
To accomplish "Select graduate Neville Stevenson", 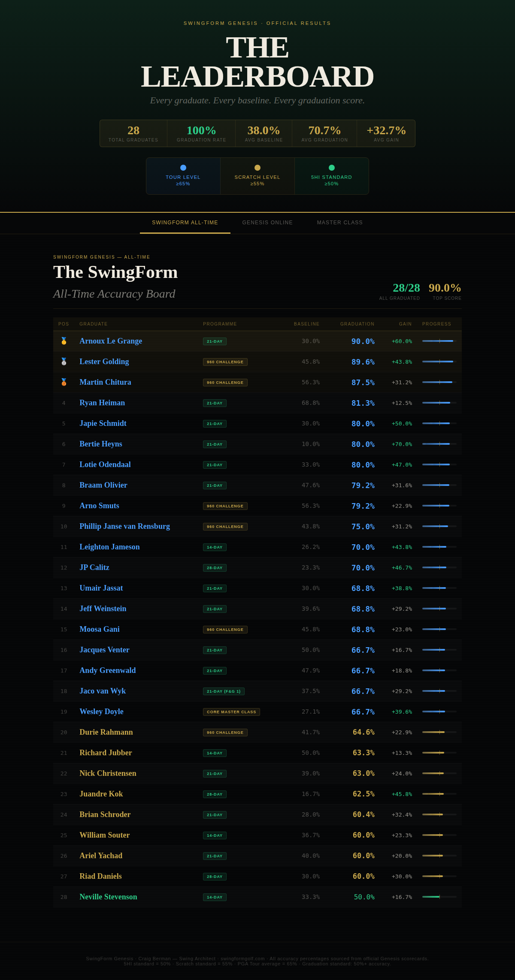I will pyautogui.click(x=108, y=897).
